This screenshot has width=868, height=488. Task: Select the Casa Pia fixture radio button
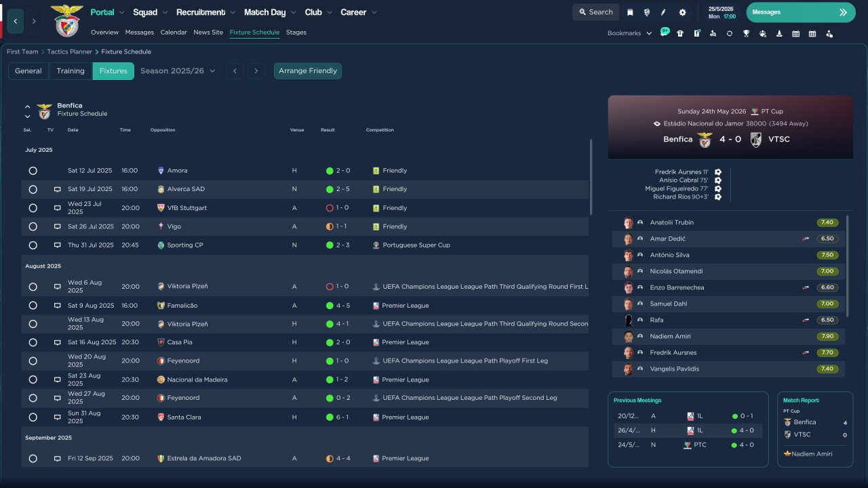(33, 342)
